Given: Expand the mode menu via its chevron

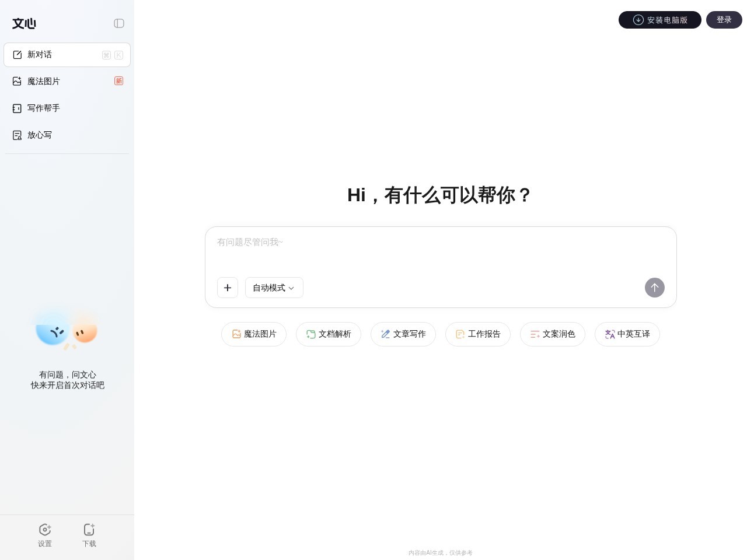Looking at the screenshot, I should (291, 288).
